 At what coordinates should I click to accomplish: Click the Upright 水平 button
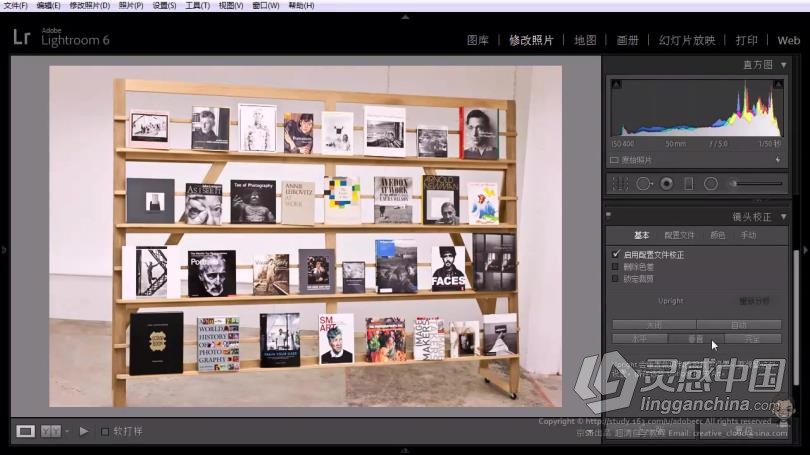(x=640, y=339)
